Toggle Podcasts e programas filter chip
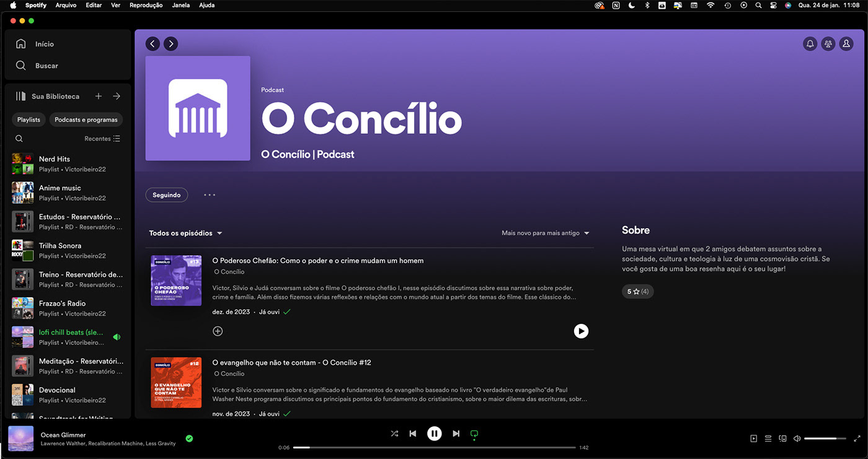Image resolution: width=868 pixels, height=459 pixels. click(86, 120)
